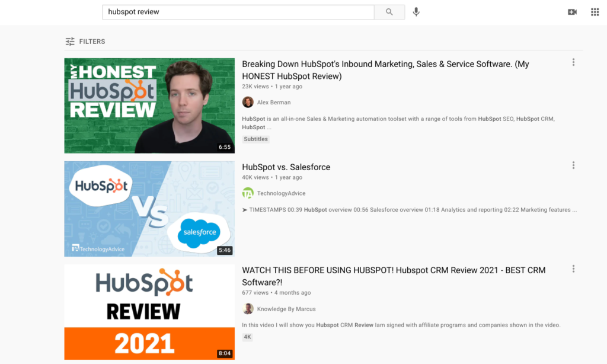This screenshot has width=607, height=364.
Task: Activate voice search microphone icon
Action: click(x=416, y=12)
